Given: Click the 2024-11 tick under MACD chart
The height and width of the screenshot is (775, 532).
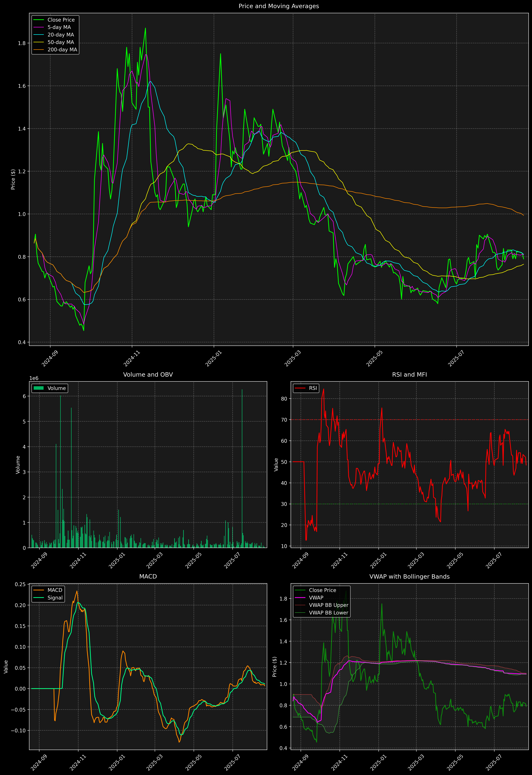Looking at the screenshot, I should click(78, 763).
